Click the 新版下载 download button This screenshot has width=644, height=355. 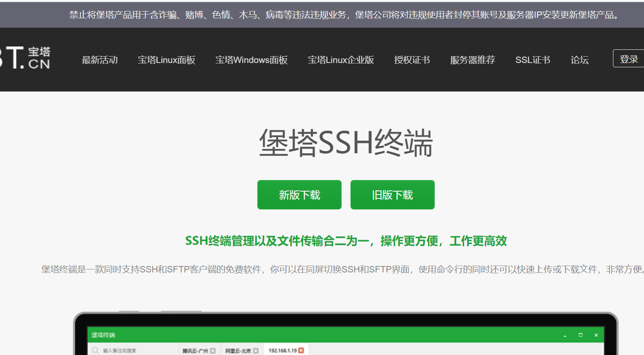coord(299,195)
